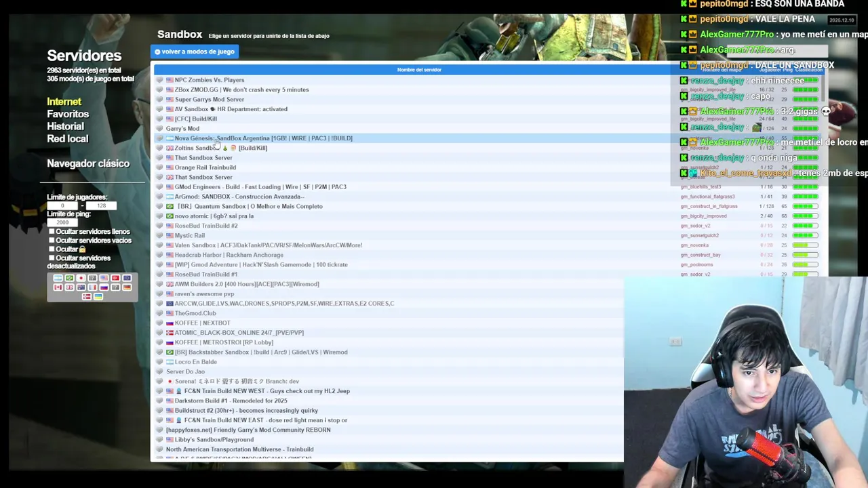Open the Internet server tab
Viewport: 868px width, 488px height.
[64, 102]
